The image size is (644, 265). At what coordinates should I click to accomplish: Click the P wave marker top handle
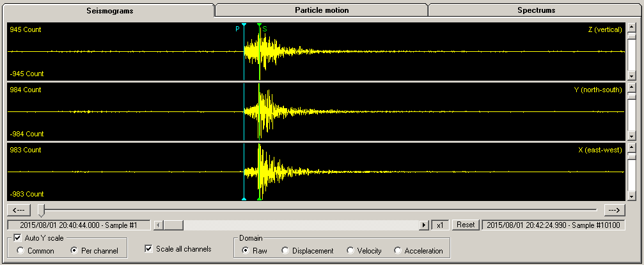(x=244, y=25)
